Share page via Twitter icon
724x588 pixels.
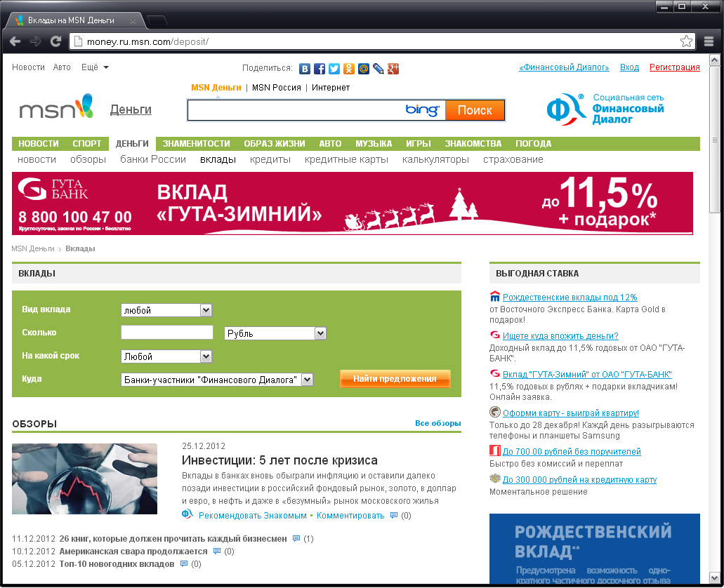334,69
